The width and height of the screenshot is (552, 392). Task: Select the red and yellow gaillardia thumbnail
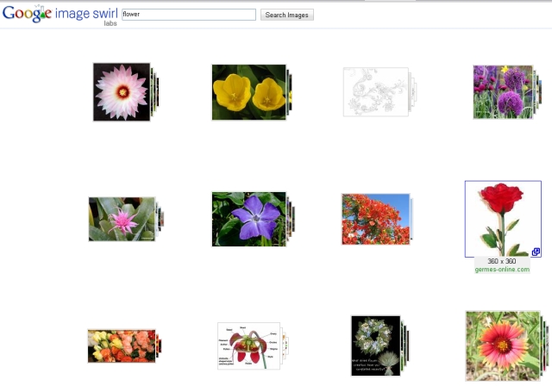tap(502, 345)
